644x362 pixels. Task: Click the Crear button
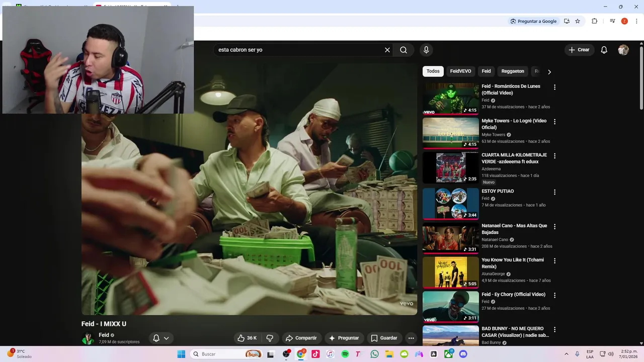click(x=579, y=50)
